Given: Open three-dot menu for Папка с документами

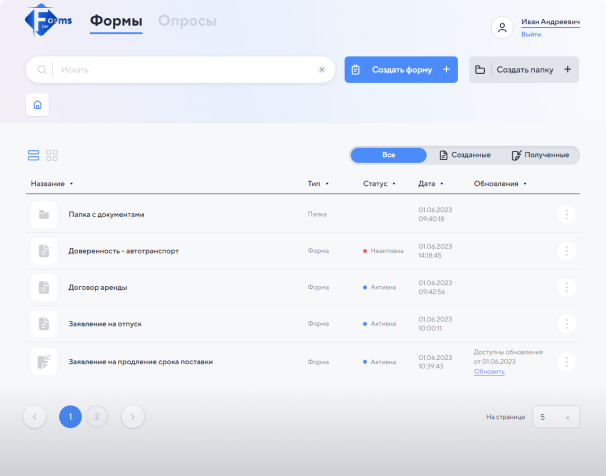Looking at the screenshot, I should click(567, 214).
